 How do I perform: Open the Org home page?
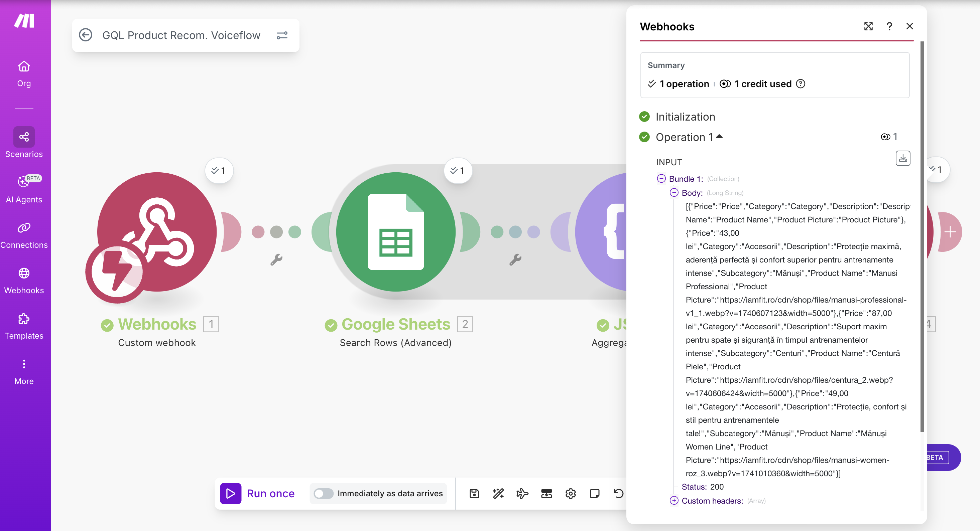(x=24, y=74)
